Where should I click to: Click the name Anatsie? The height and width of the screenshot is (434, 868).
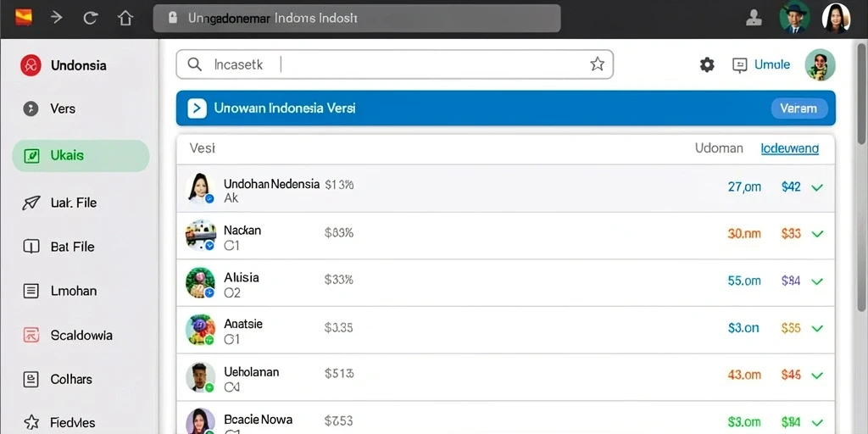tap(243, 324)
